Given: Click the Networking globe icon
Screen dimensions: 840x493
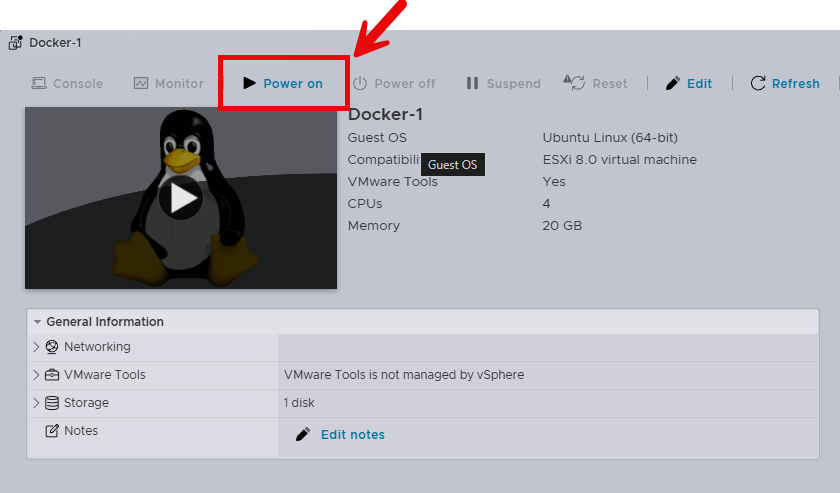Looking at the screenshot, I should pyautogui.click(x=52, y=347).
